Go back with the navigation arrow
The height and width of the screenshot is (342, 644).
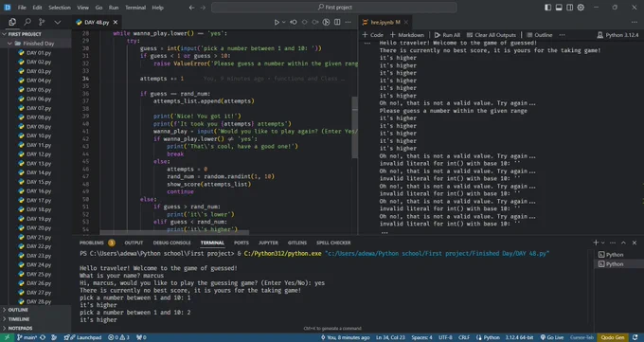[192, 8]
